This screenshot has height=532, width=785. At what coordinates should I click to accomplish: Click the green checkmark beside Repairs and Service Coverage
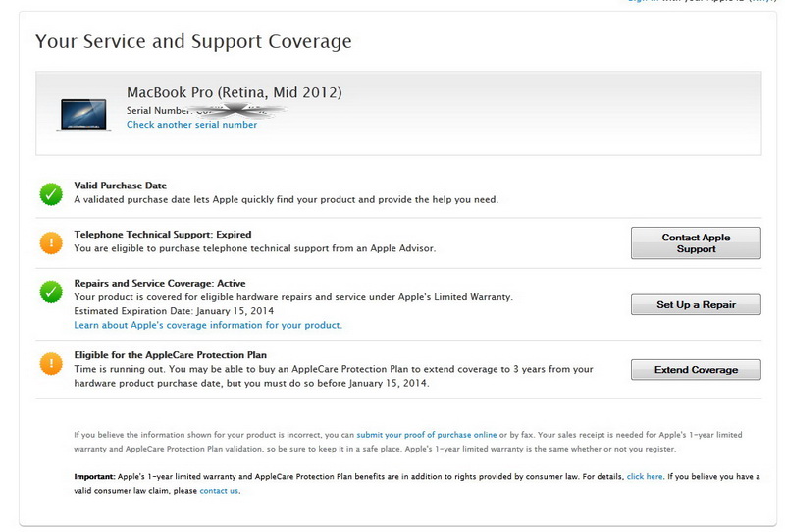pos(51,292)
